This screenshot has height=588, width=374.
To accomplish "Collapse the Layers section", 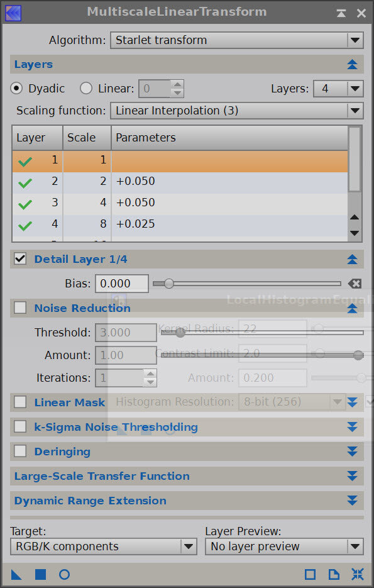I will tap(352, 65).
